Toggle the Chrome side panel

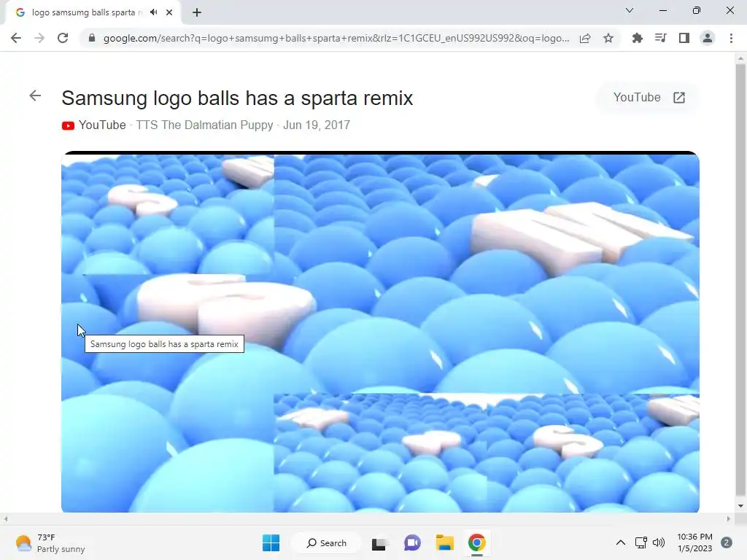pyautogui.click(x=684, y=38)
